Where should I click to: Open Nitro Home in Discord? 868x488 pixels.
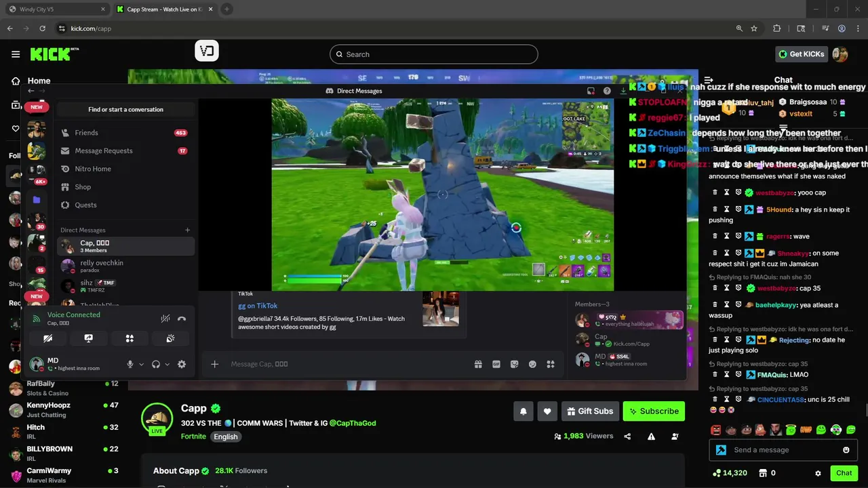coord(125,169)
